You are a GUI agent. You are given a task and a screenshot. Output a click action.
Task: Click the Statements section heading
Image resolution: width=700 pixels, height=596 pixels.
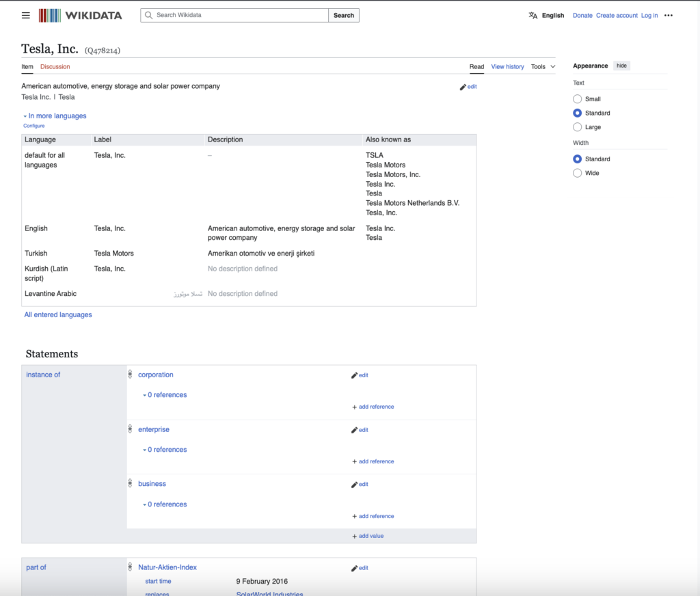(52, 353)
